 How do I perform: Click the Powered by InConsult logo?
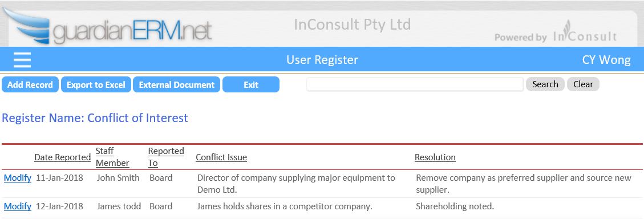[556, 32]
